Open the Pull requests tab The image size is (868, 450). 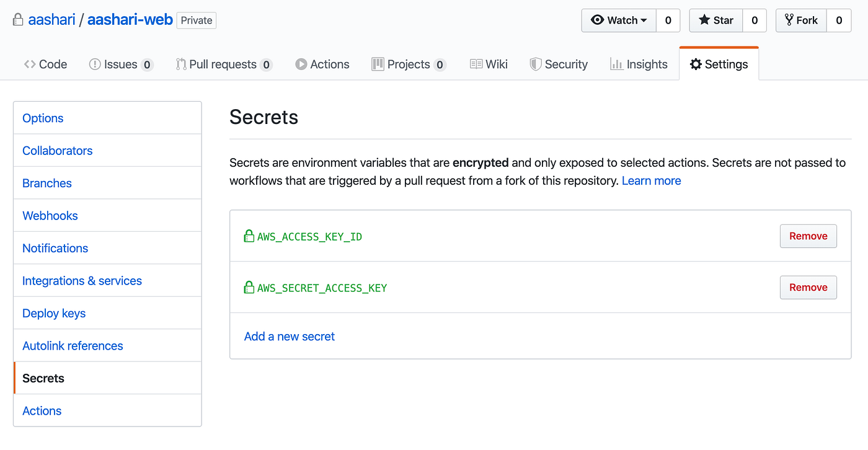pos(223,64)
